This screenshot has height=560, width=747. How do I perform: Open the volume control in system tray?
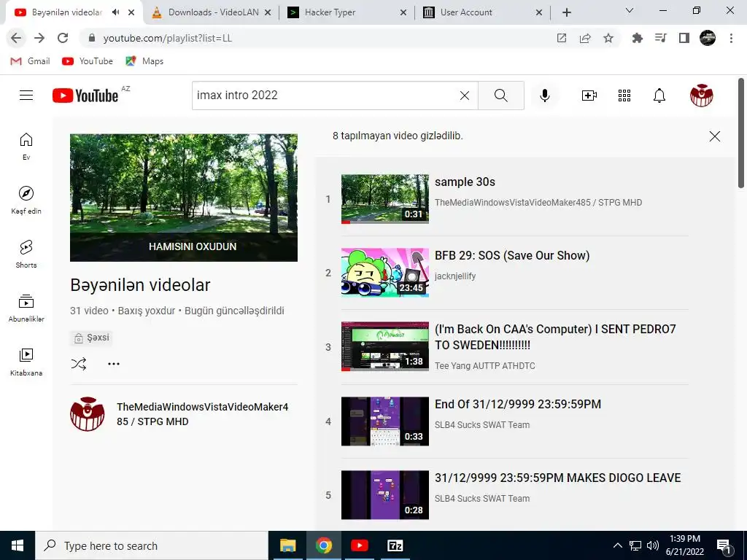(x=653, y=545)
